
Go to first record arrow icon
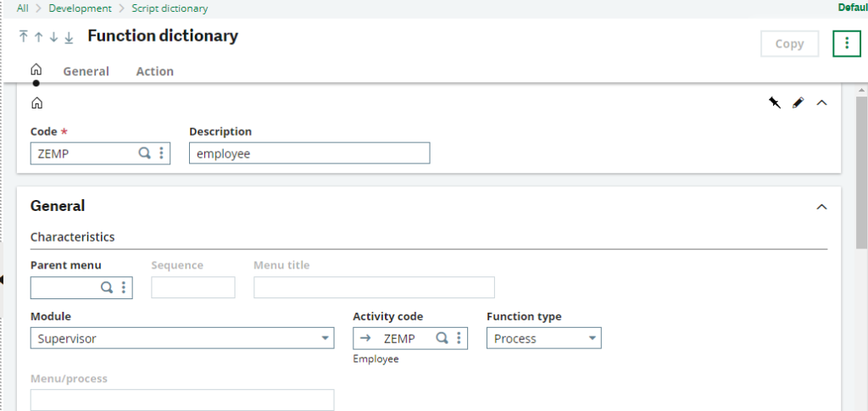point(23,36)
